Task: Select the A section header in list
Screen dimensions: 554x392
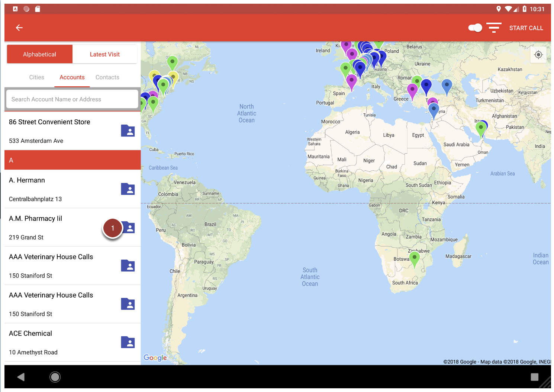Action: pyautogui.click(x=73, y=160)
